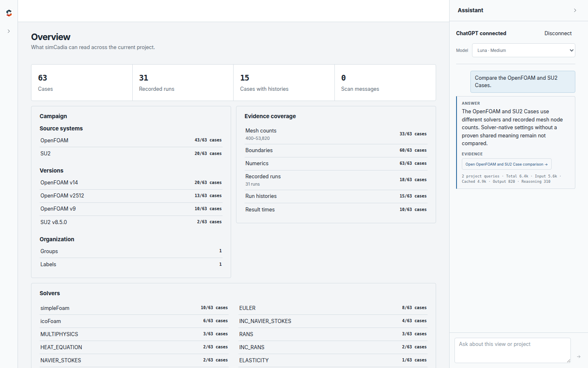Click the Campaign section heading
588x368 pixels.
(53, 116)
